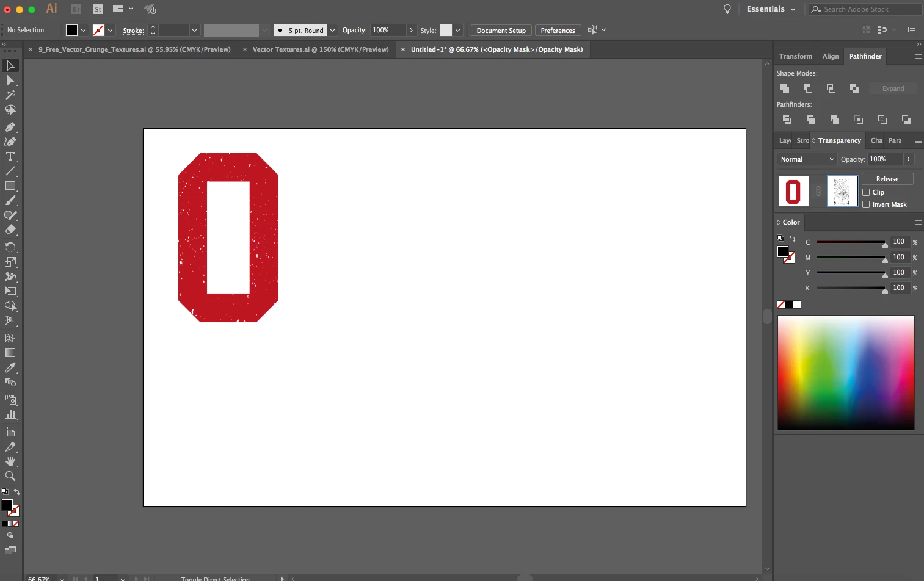Open the stroke color dropdown arrow
Image resolution: width=924 pixels, height=581 pixels.
111,30
